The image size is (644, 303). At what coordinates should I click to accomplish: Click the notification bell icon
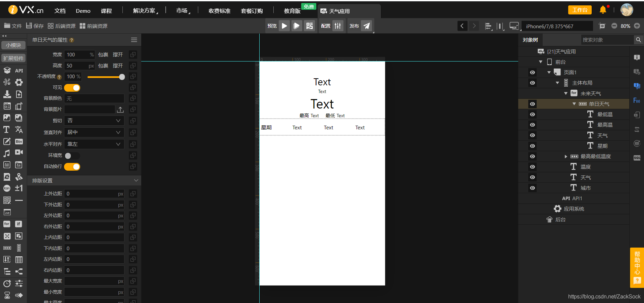pos(603,10)
